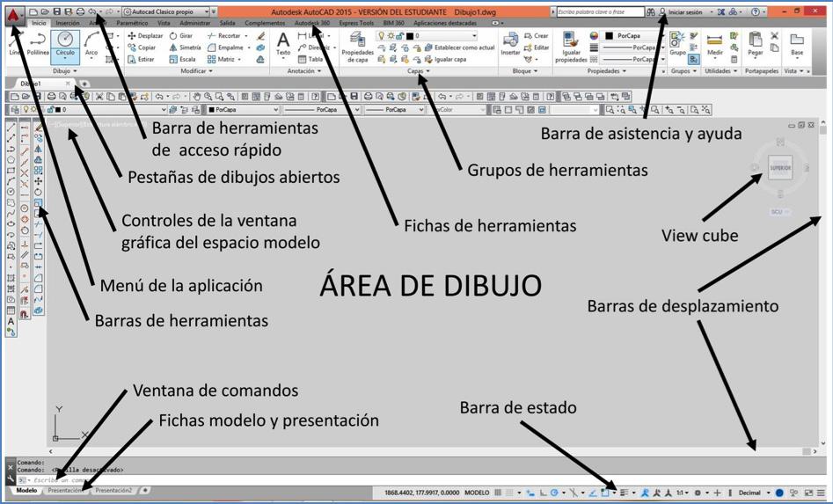
Task: Select the Texto annotation tool
Action: 283,44
